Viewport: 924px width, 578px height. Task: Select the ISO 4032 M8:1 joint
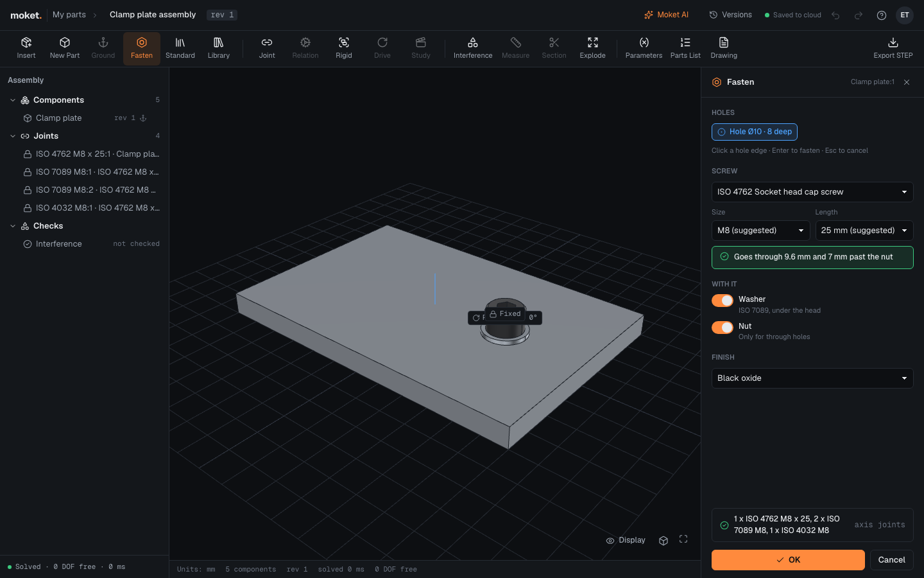85,208
